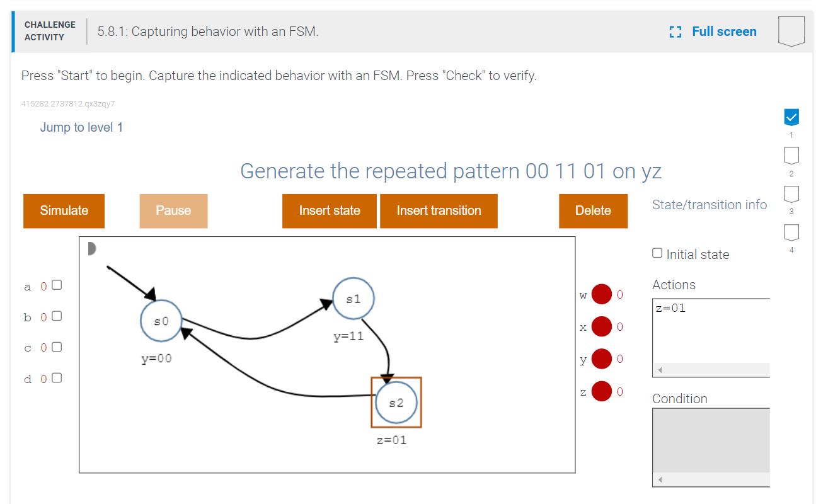Click the Full screen icon
The image size is (816, 504).
click(675, 31)
